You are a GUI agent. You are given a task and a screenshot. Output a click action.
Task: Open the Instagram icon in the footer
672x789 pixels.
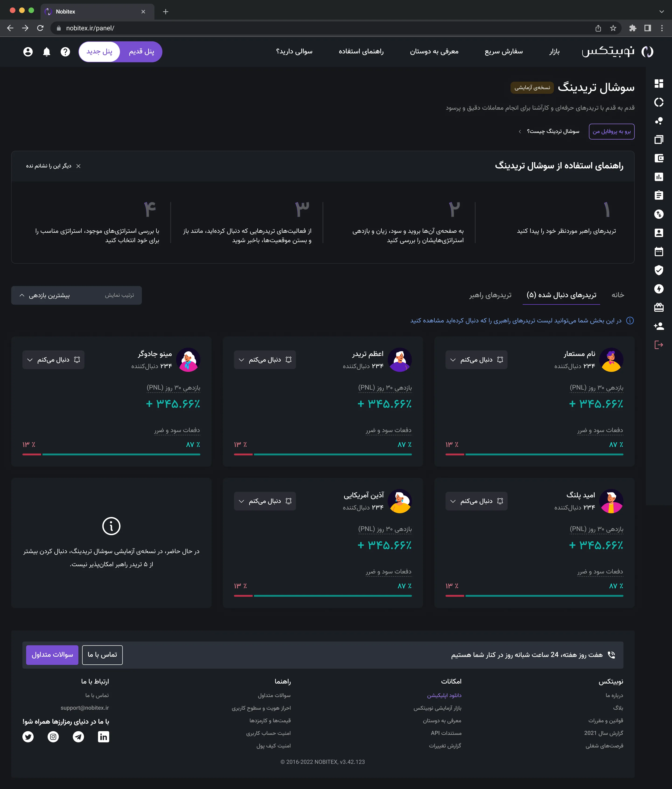[x=53, y=737]
